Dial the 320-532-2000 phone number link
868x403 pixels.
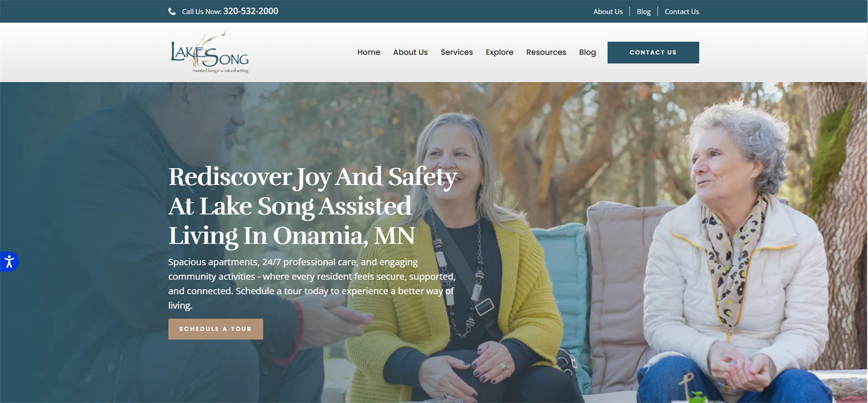click(251, 11)
